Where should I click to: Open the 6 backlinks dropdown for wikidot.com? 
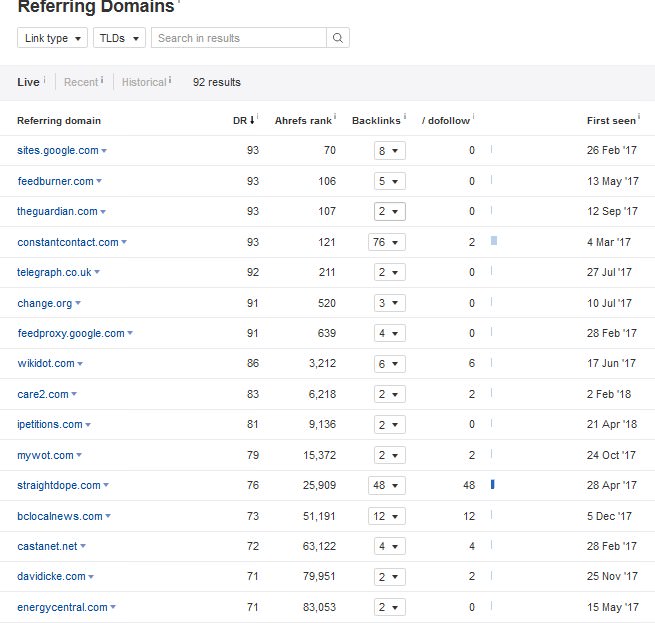[x=389, y=364]
